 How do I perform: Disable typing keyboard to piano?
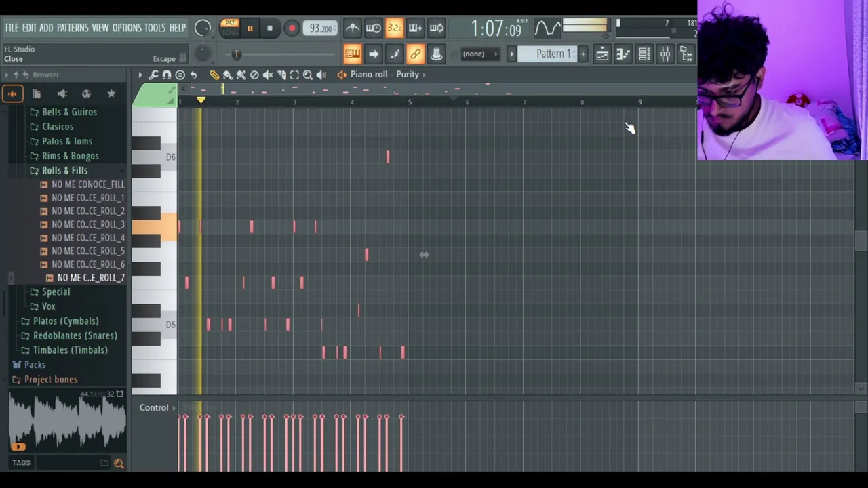(352, 54)
